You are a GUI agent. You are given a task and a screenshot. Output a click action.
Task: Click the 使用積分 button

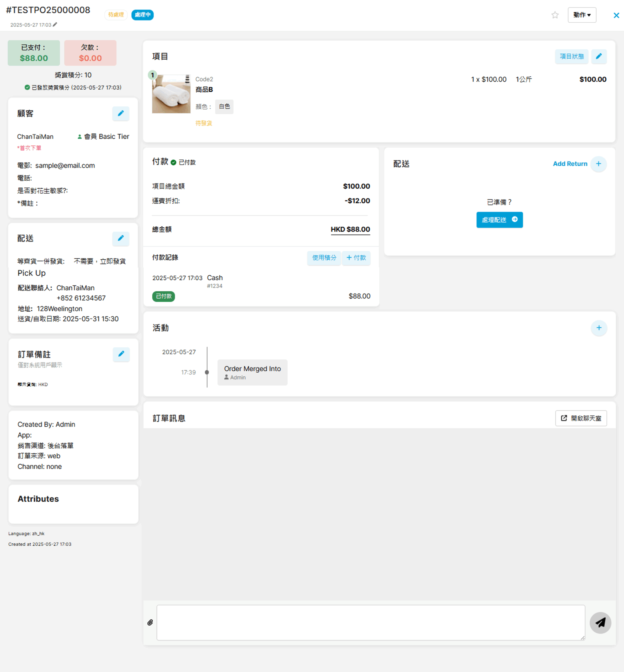[324, 258]
